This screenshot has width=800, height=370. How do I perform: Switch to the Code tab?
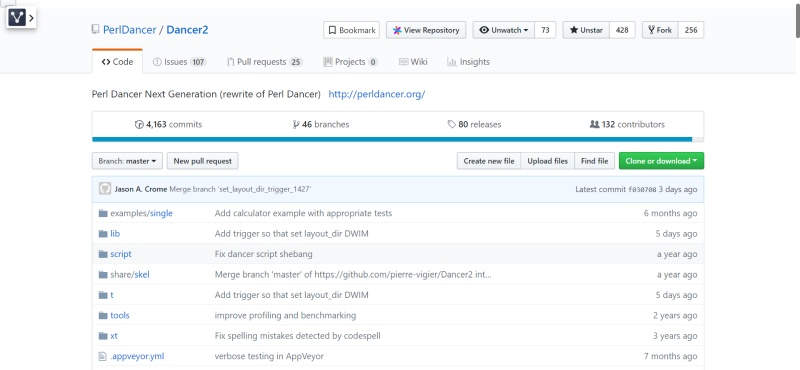pyautogui.click(x=117, y=62)
